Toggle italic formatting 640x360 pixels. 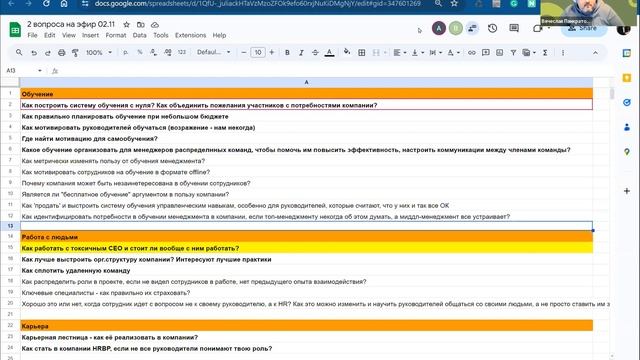(301, 53)
